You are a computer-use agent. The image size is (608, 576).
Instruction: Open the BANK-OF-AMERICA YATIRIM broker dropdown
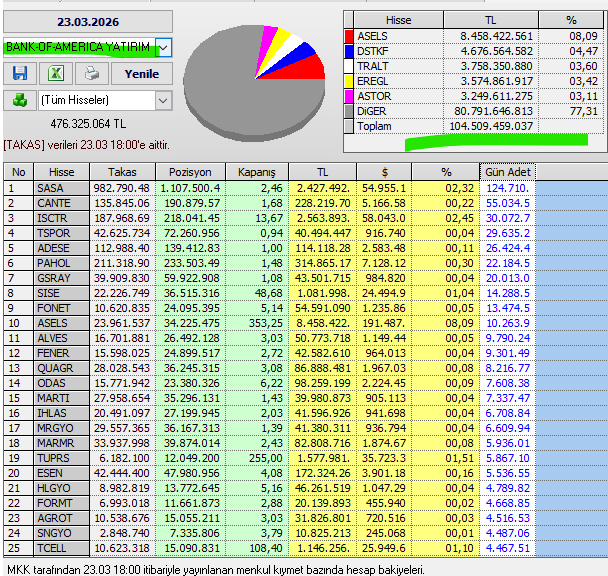click(164, 48)
